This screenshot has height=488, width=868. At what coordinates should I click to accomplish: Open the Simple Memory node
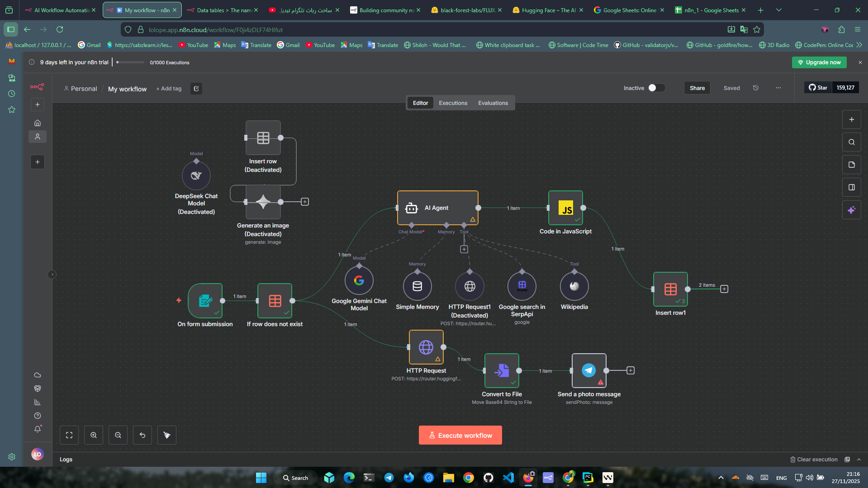[417, 286]
